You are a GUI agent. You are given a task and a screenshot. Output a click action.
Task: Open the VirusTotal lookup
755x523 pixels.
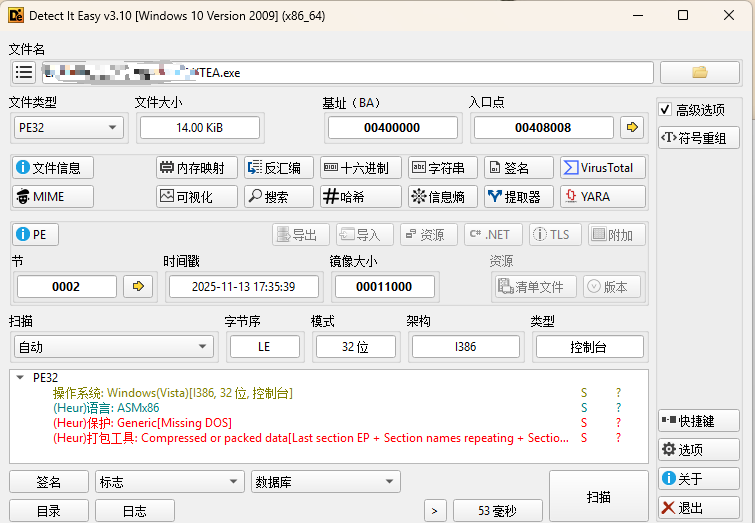pyautogui.click(x=603, y=168)
